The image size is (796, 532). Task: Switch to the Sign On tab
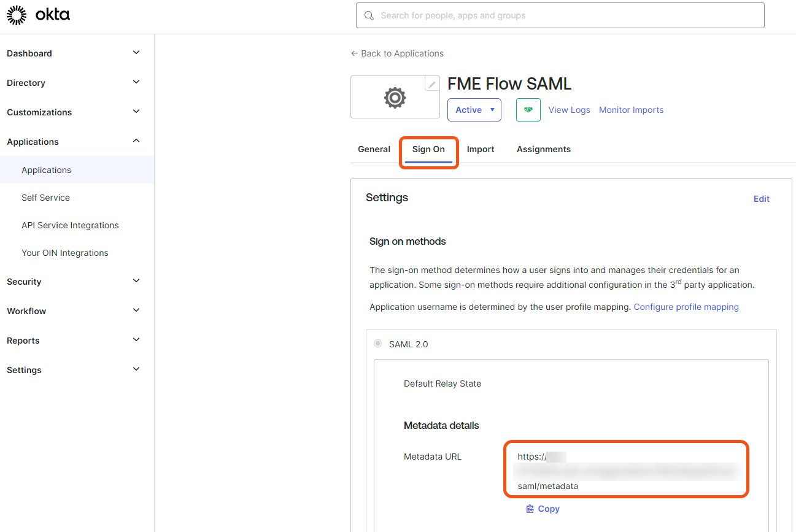click(428, 149)
